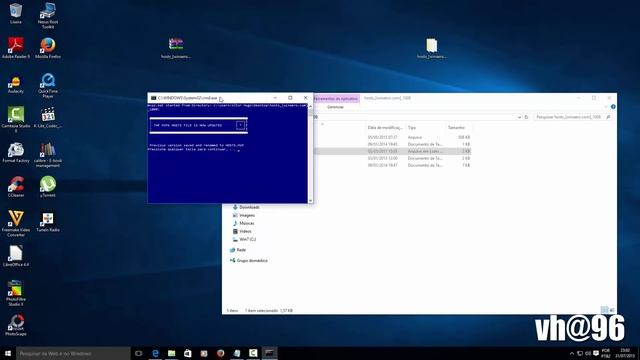640x360 pixels.
Task: Click the cmd window title bar icon
Action: (x=153, y=98)
